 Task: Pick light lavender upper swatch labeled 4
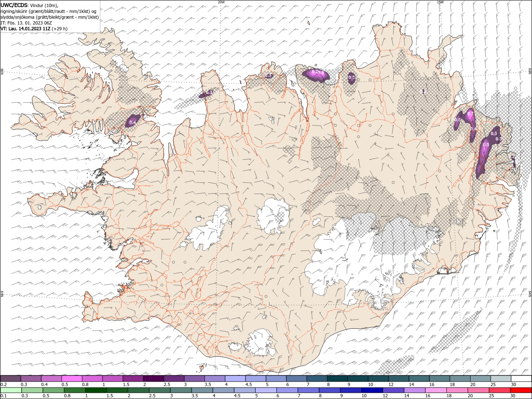click(235, 379)
